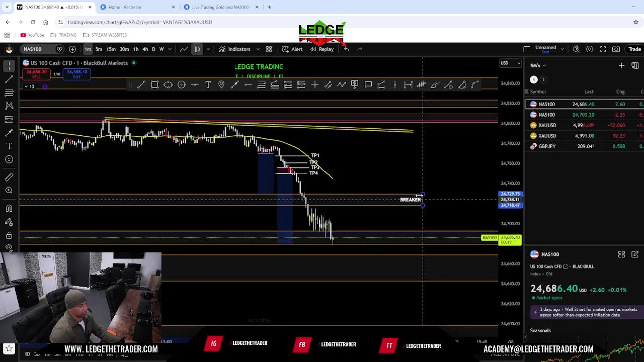Pick the comment callout tool in favorites toolbar
The width and height of the screenshot is (644, 362).
pos(368,84)
